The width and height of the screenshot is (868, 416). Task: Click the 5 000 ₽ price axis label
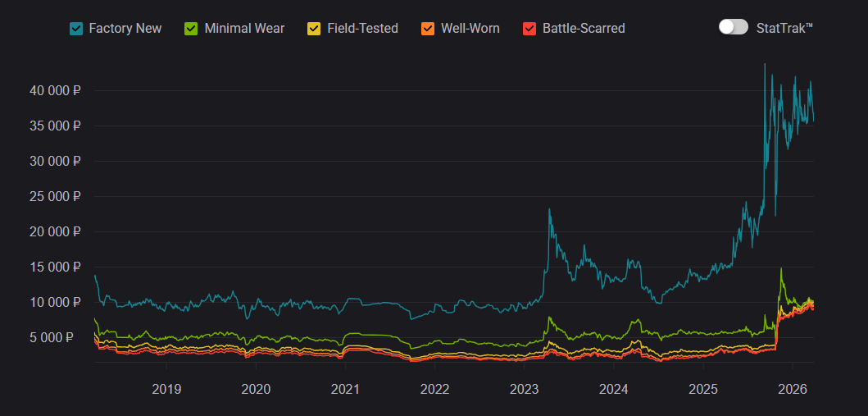point(58,338)
